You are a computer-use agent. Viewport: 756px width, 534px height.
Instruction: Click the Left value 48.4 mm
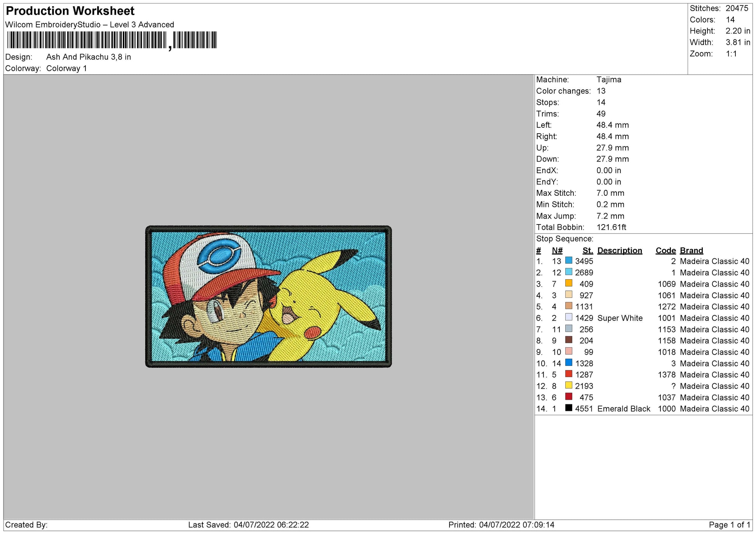click(613, 125)
